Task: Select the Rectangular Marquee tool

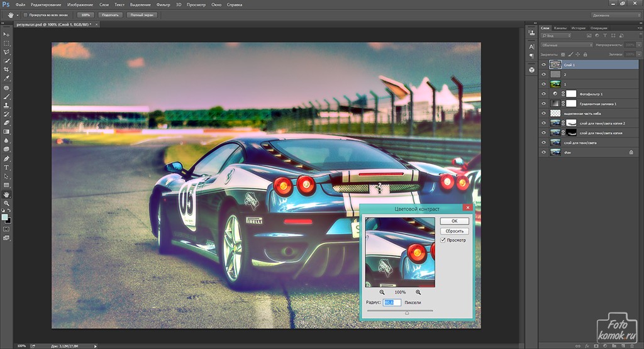Action: 6,43
